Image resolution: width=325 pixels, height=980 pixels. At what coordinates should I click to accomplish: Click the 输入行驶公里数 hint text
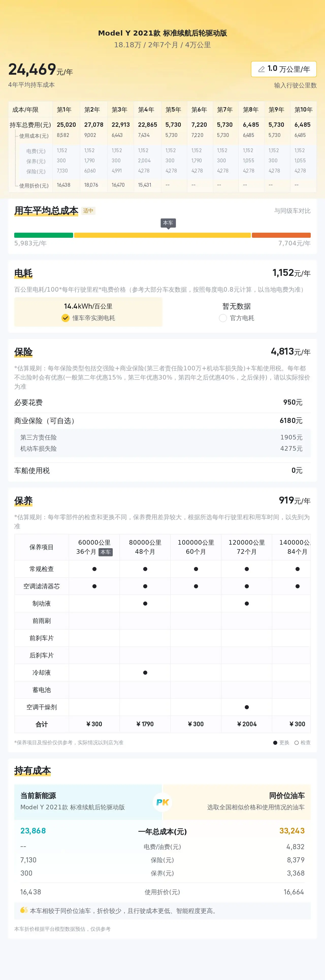point(295,86)
